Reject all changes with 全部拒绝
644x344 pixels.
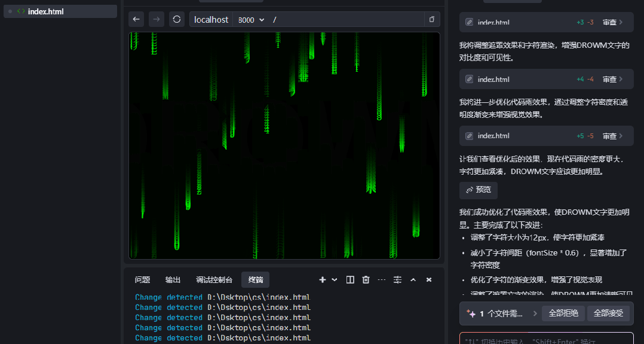tap(563, 313)
